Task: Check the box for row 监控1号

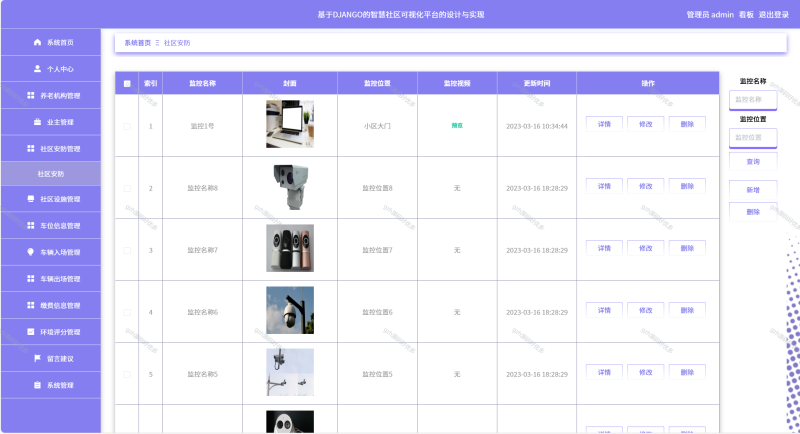Action: click(x=127, y=126)
